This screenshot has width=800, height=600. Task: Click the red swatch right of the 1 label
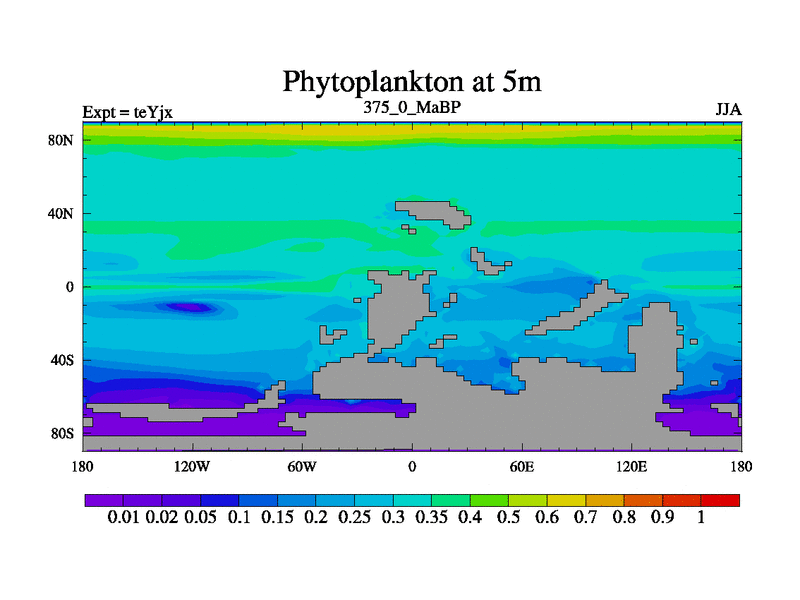[x=720, y=500]
